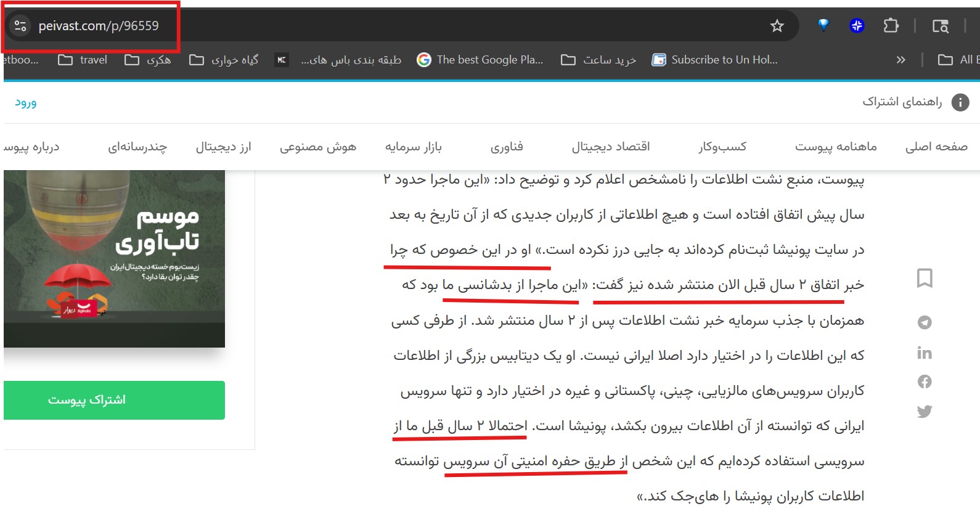This screenshot has height=522, width=980.
Task: Open the tab search icon in toolbar
Action: pos(940,26)
